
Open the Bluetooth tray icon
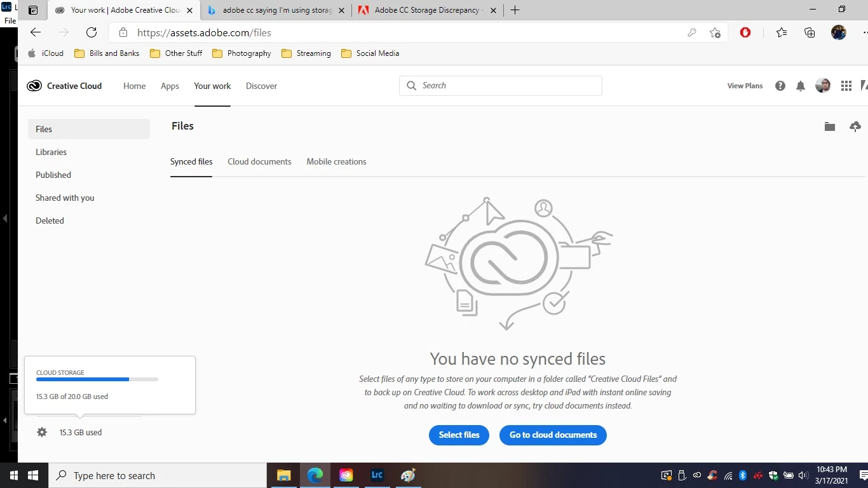743,475
